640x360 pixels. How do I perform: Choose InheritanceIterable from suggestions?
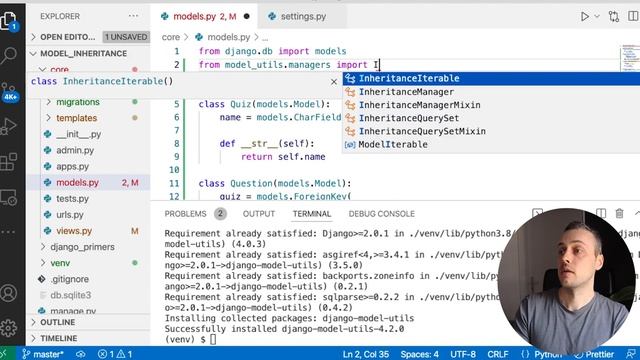(491, 78)
